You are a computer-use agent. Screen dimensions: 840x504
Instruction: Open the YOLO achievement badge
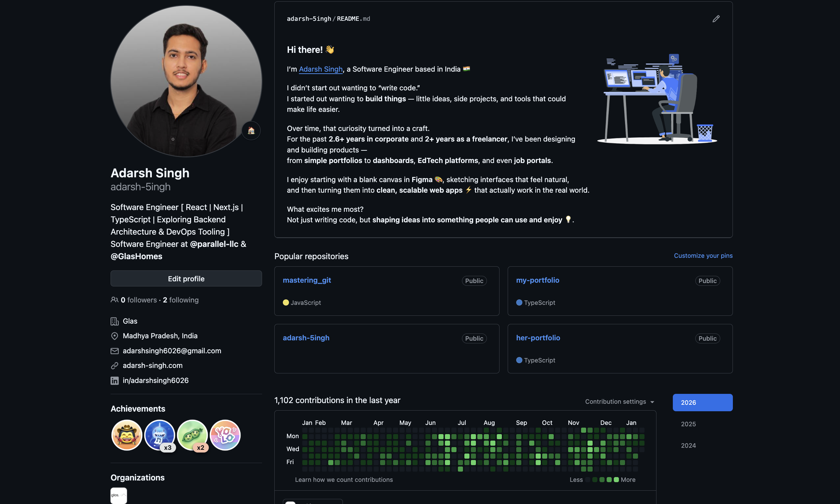point(225,435)
